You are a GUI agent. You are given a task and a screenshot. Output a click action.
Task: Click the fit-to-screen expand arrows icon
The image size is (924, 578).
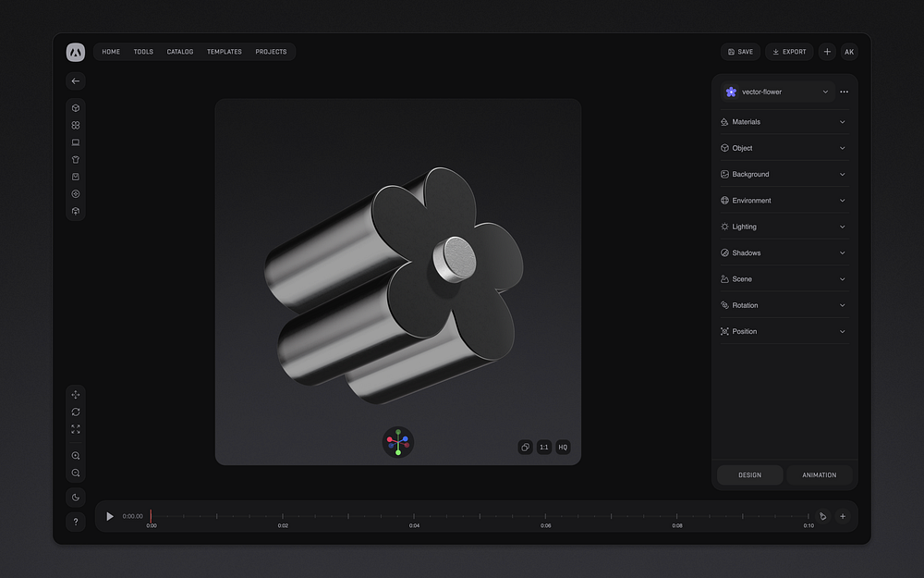point(76,429)
